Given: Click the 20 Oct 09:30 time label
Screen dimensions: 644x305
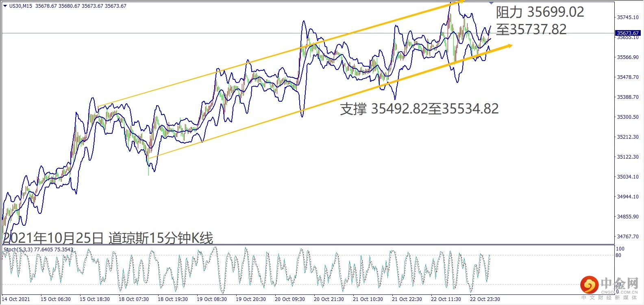Looking at the screenshot, I should (x=290, y=299).
